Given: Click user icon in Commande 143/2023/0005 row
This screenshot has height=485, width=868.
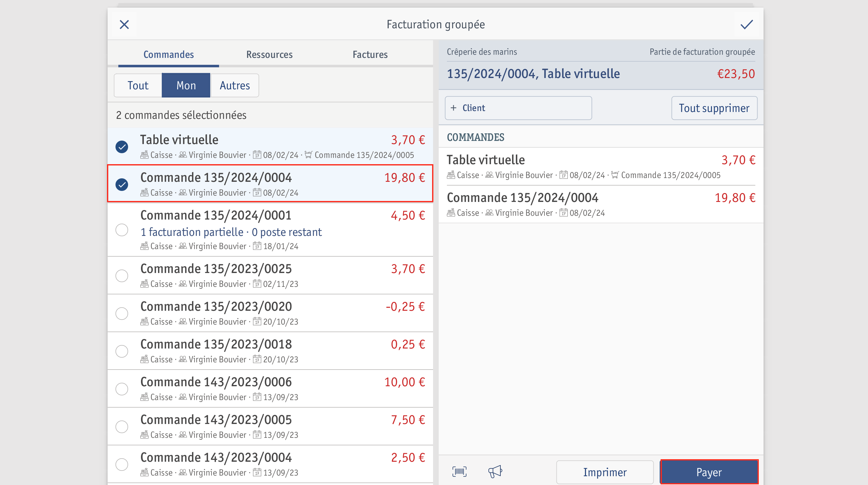Looking at the screenshot, I should click(x=183, y=435).
